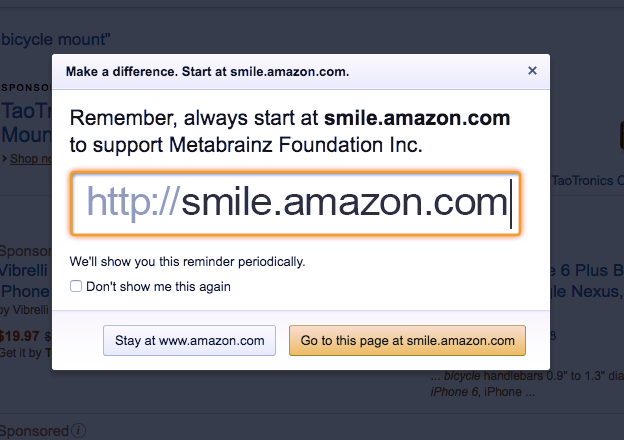Viewport: 624px width, 440px height.
Task: Click the "bicycle mount" search result heading
Action: coord(55,39)
